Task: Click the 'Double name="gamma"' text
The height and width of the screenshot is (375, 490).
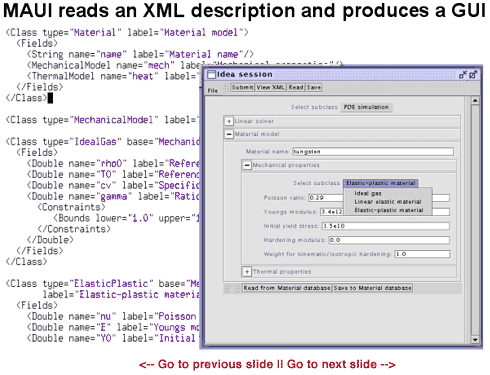Action: [x=82, y=196]
